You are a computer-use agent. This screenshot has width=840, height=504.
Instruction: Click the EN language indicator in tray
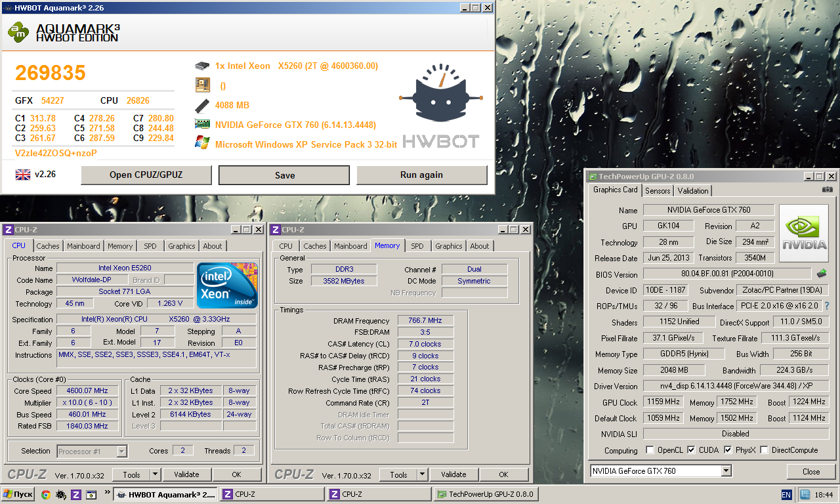click(786, 495)
